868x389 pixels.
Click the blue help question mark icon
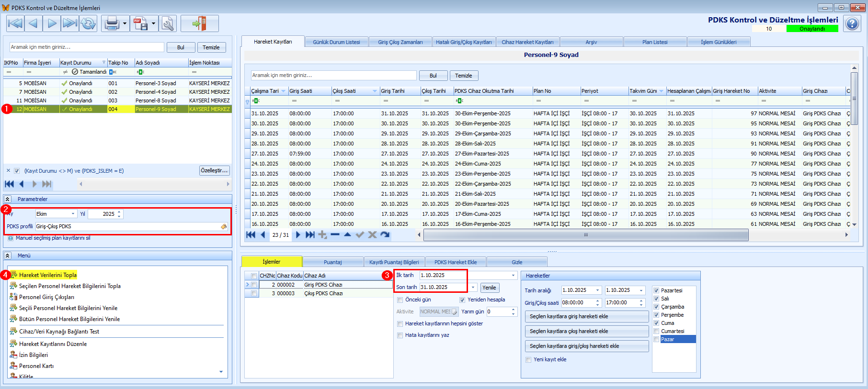[x=852, y=23]
